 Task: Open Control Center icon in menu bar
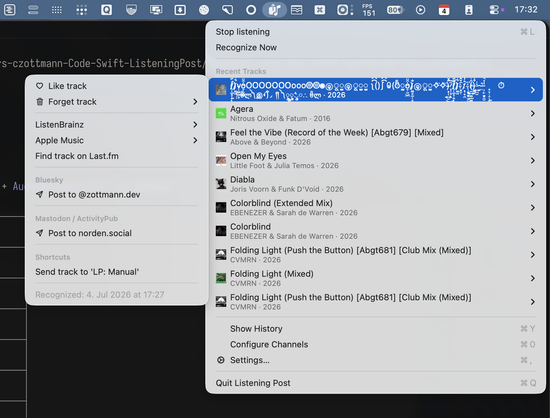point(494,10)
